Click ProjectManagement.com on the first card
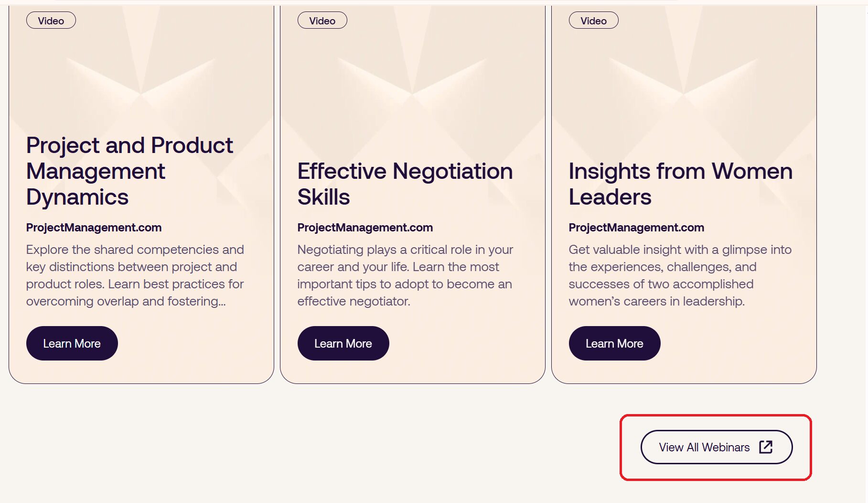The width and height of the screenshot is (868, 503). pos(94,228)
